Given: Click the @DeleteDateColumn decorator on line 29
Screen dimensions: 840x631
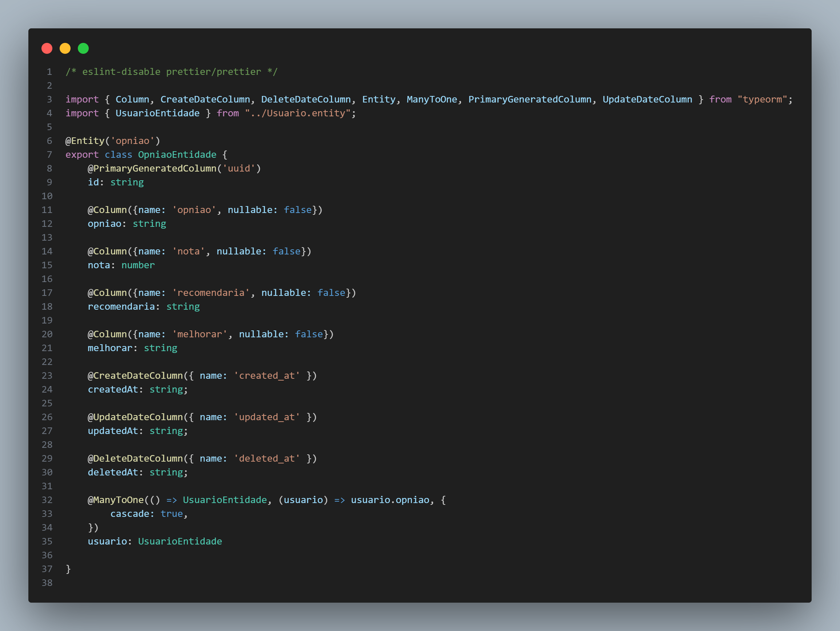Looking at the screenshot, I should [135, 459].
